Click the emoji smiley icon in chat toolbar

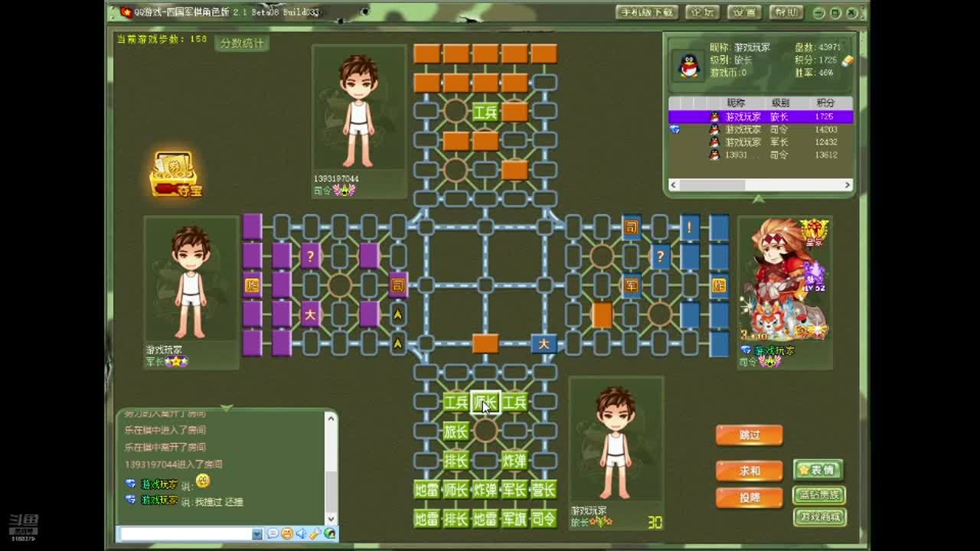(x=286, y=533)
